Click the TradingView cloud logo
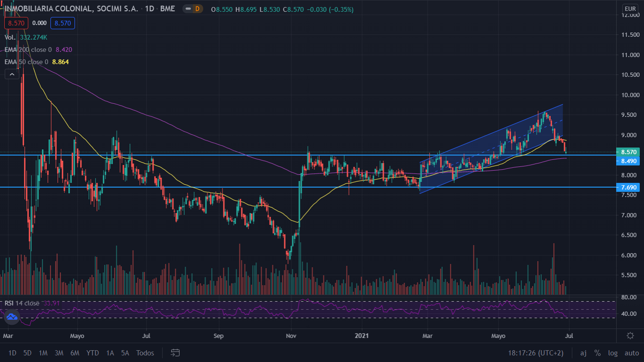 coord(12,317)
